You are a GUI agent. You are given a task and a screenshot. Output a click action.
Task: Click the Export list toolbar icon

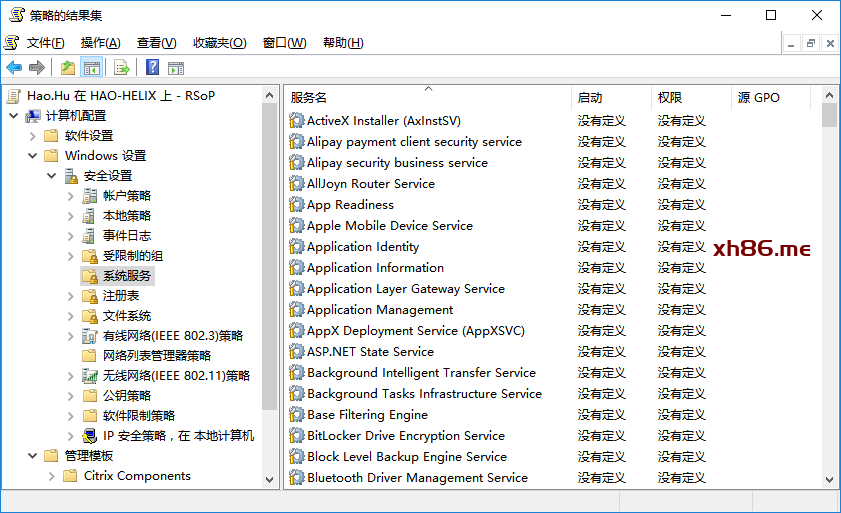point(122,68)
